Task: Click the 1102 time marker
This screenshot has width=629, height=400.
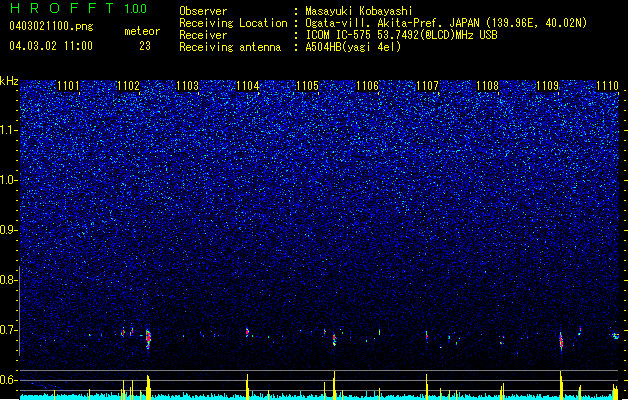Action: pos(128,86)
